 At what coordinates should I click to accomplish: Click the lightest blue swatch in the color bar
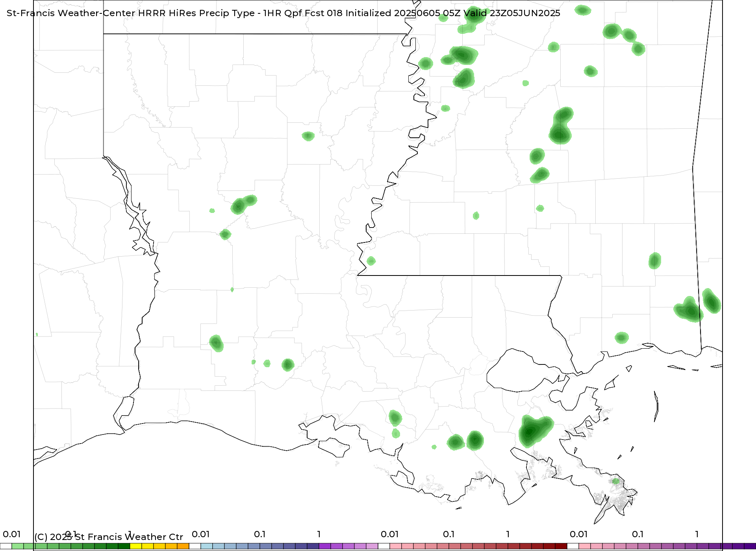[x=207, y=546]
